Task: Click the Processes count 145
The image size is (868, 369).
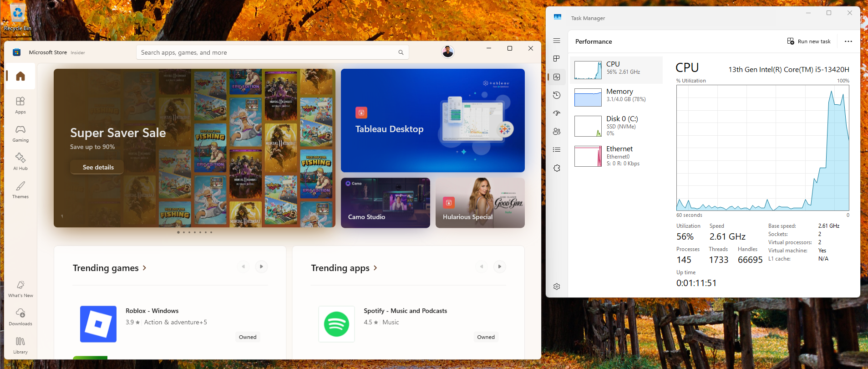Action: point(684,260)
